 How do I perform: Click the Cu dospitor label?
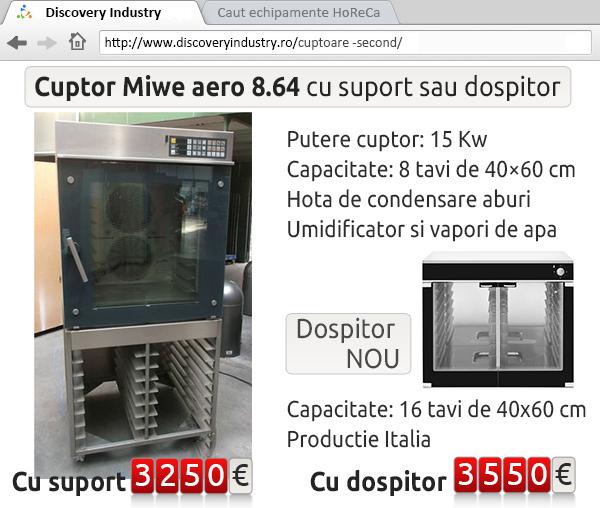point(378,482)
